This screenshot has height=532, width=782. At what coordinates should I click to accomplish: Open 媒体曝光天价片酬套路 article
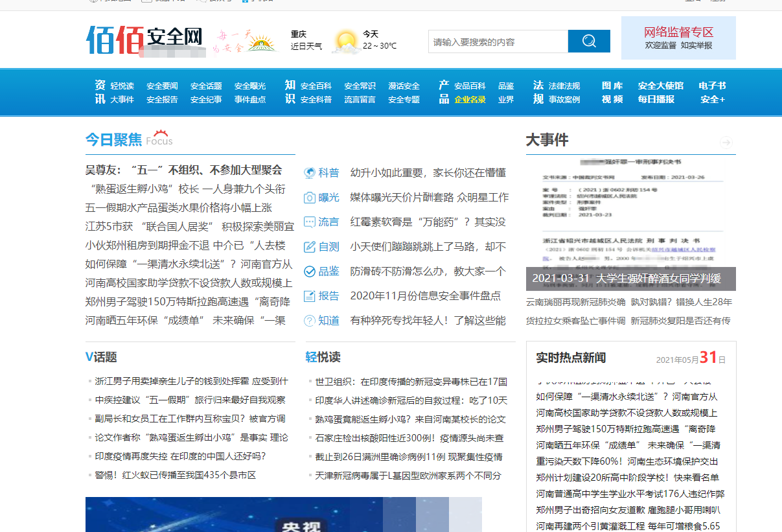(429, 198)
